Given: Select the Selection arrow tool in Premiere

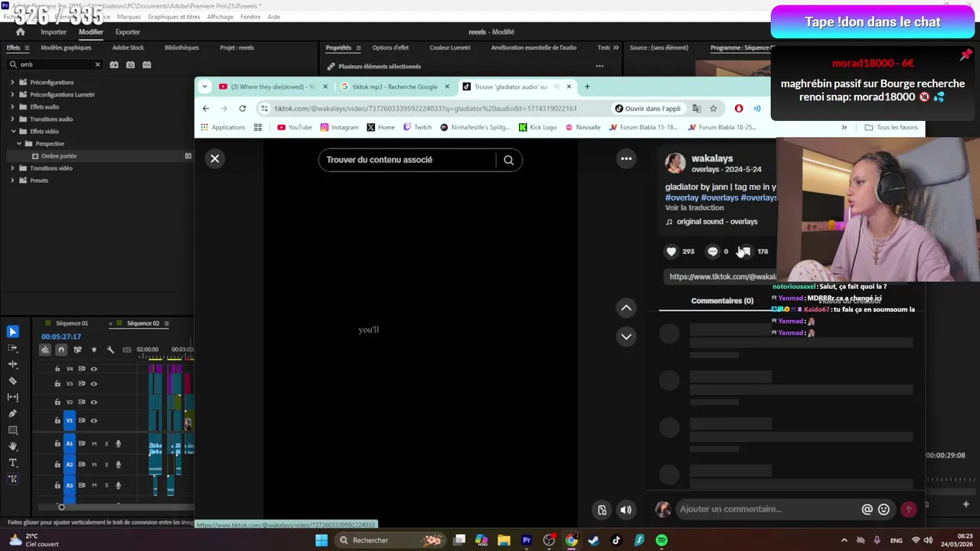Looking at the screenshot, I should coord(12,331).
